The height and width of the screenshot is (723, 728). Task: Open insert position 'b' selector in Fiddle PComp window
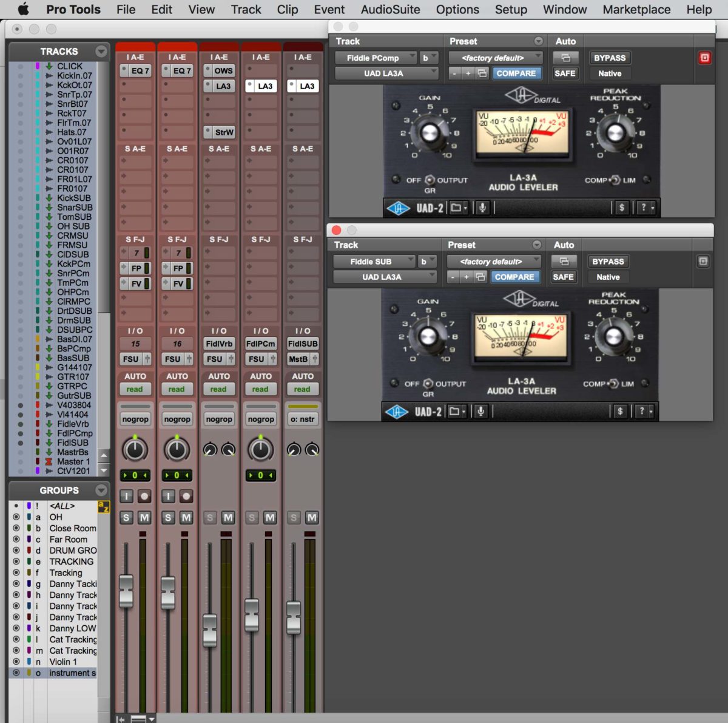click(428, 58)
